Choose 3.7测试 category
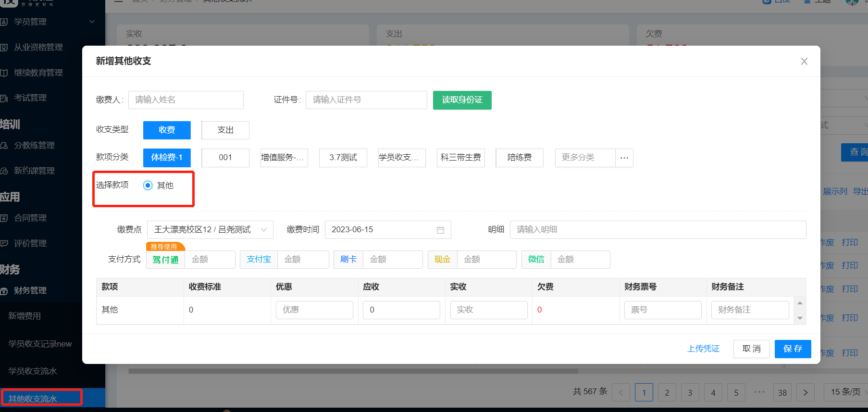The image size is (868, 412). point(343,158)
